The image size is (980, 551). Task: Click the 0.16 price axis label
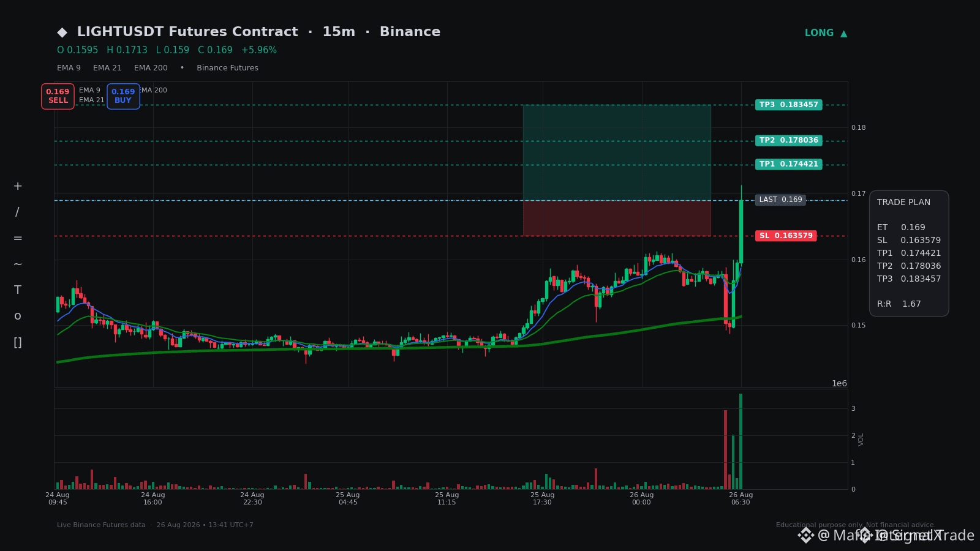(x=859, y=260)
